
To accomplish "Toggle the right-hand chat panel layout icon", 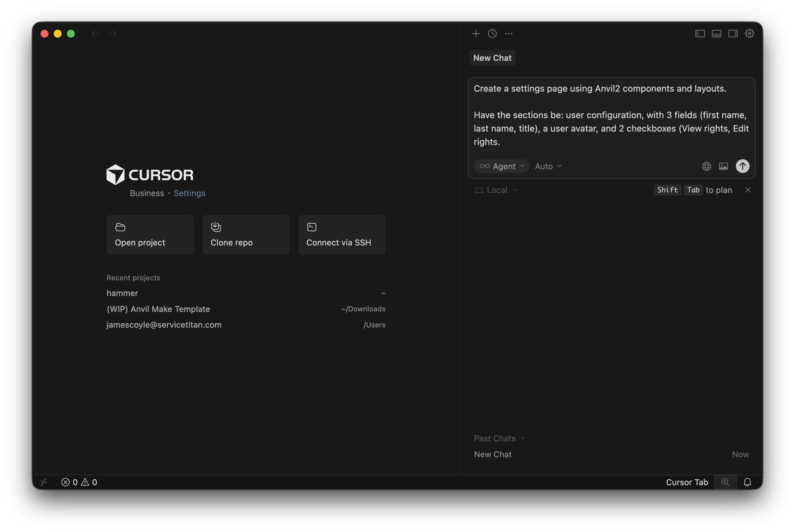I will point(733,34).
